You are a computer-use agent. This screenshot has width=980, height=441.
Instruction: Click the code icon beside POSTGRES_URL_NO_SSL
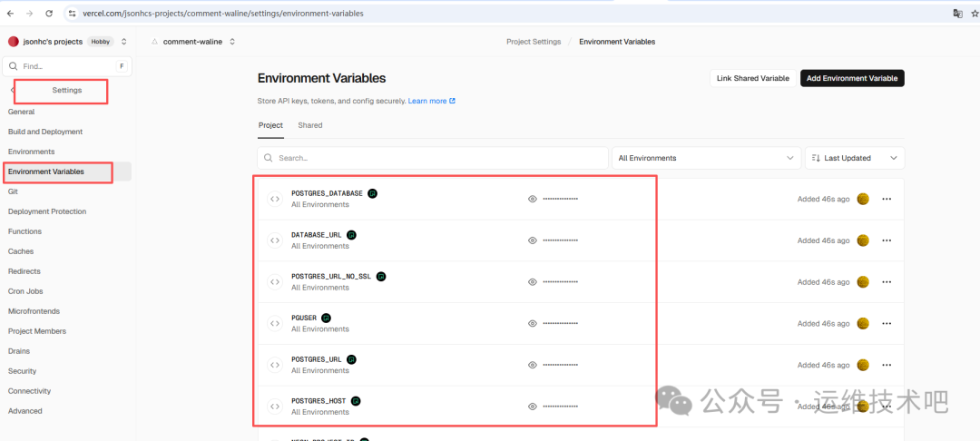274,281
